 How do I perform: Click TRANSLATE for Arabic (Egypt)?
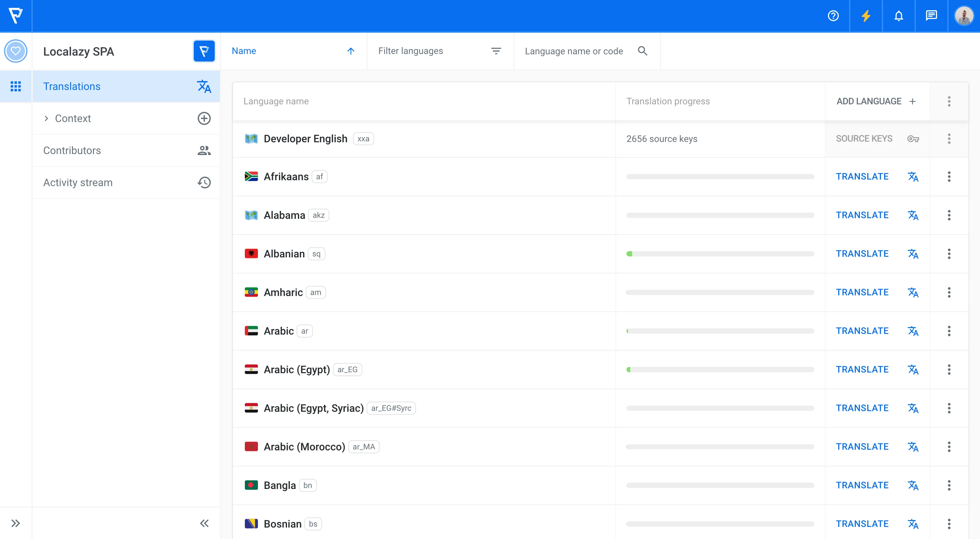[862, 370]
